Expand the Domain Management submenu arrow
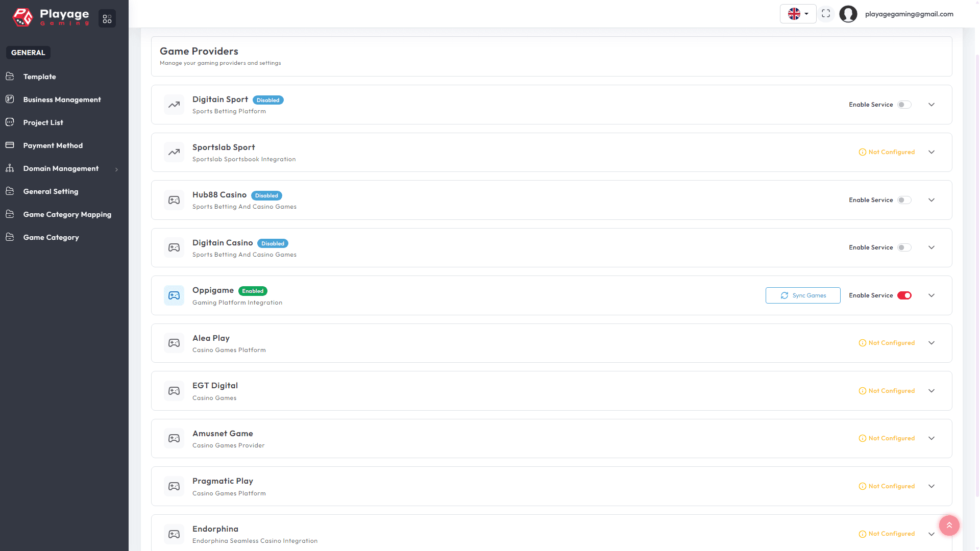Image resolution: width=980 pixels, height=551 pixels. 116,169
